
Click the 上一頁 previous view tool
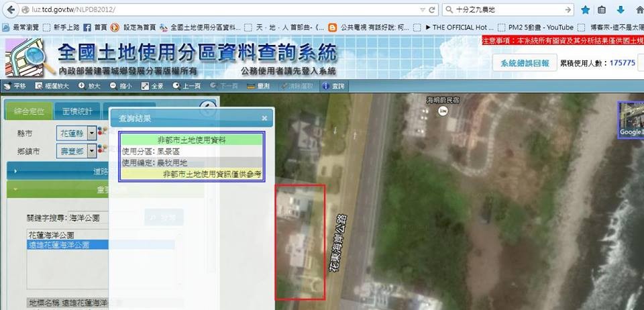coord(187,87)
